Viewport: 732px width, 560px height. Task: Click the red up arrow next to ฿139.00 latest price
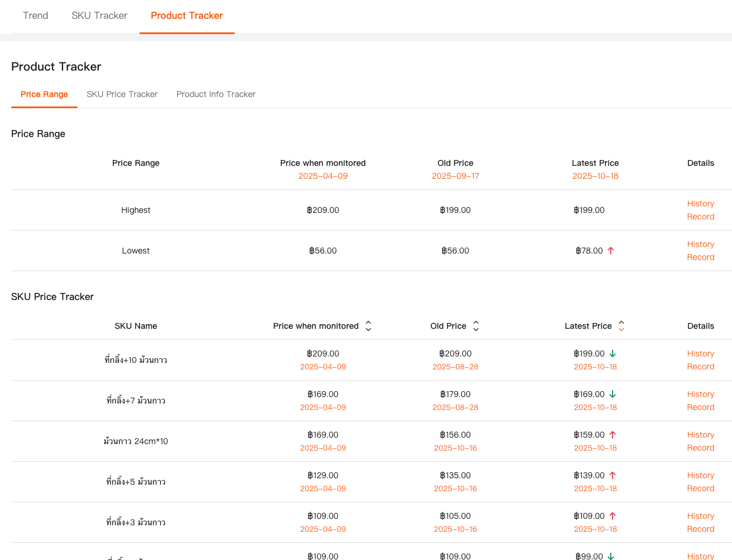[x=612, y=475]
